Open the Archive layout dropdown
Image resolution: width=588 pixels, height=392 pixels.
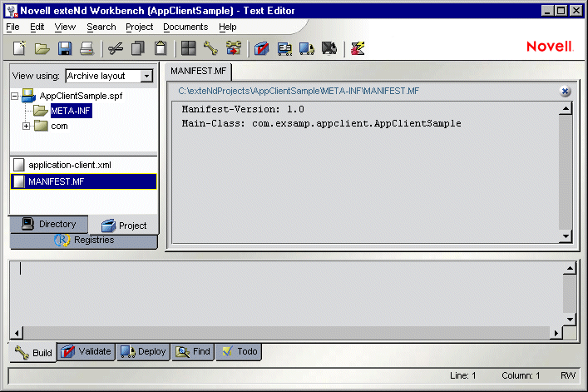tap(146, 76)
